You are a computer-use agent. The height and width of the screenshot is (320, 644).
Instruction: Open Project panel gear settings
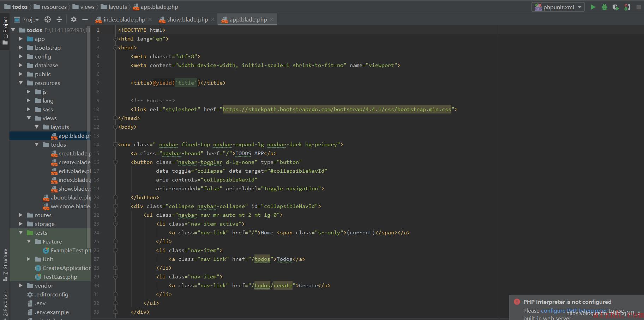click(73, 19)
